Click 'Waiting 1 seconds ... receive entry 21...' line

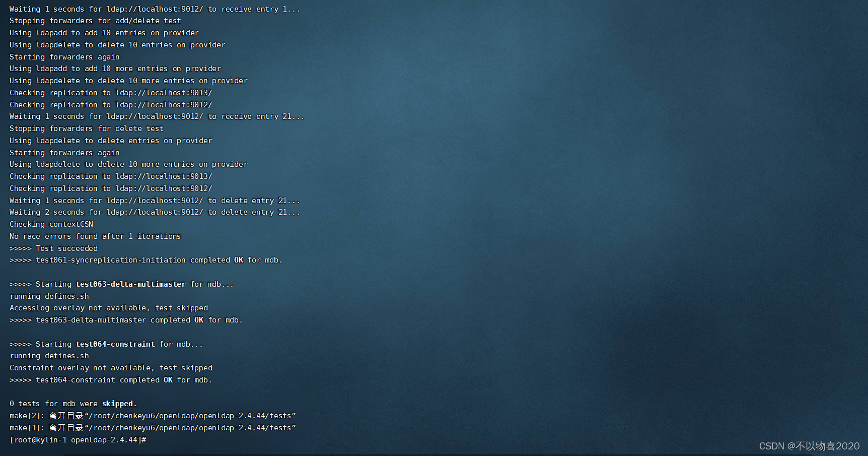click(157, 116)
